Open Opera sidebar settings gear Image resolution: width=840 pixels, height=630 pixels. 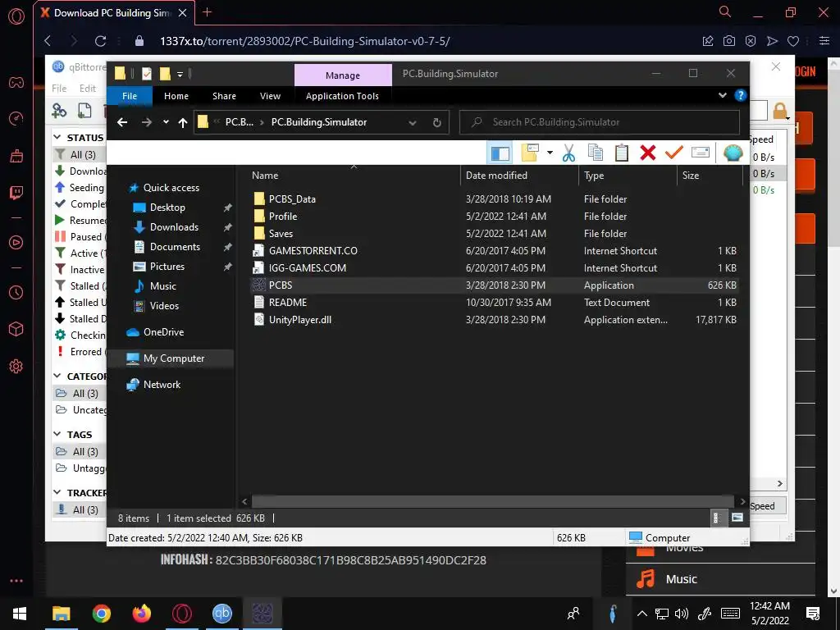(16, 367)
